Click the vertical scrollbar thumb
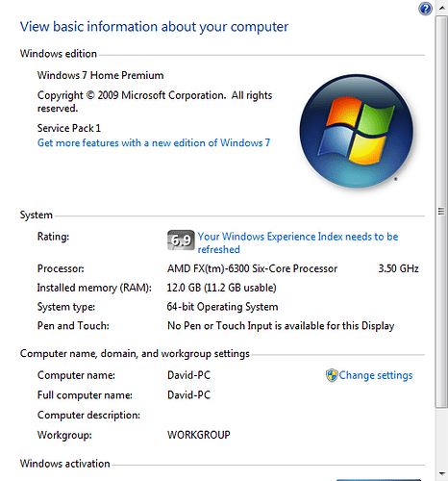This screenshot has height=481, width=448. (x=441, y=212)
